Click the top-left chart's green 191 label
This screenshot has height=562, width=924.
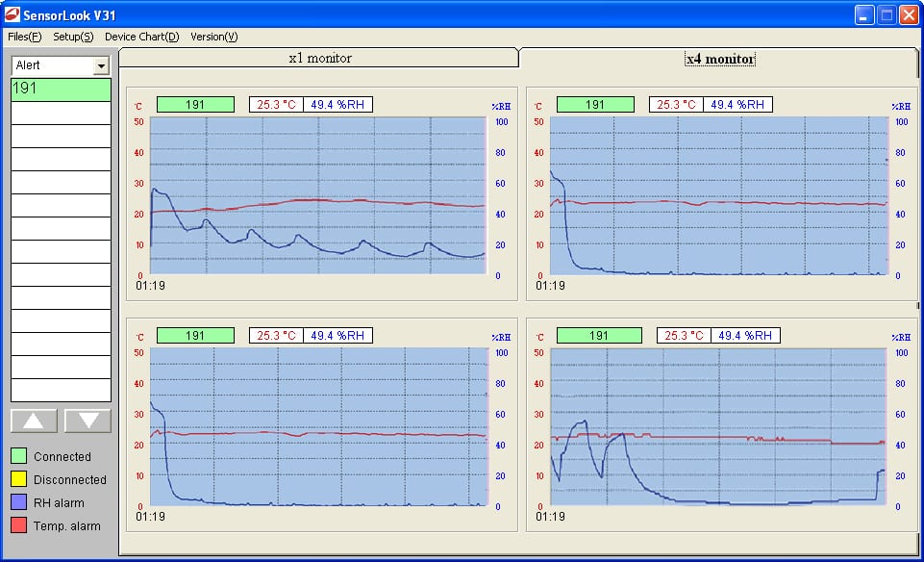coord(195,104)
